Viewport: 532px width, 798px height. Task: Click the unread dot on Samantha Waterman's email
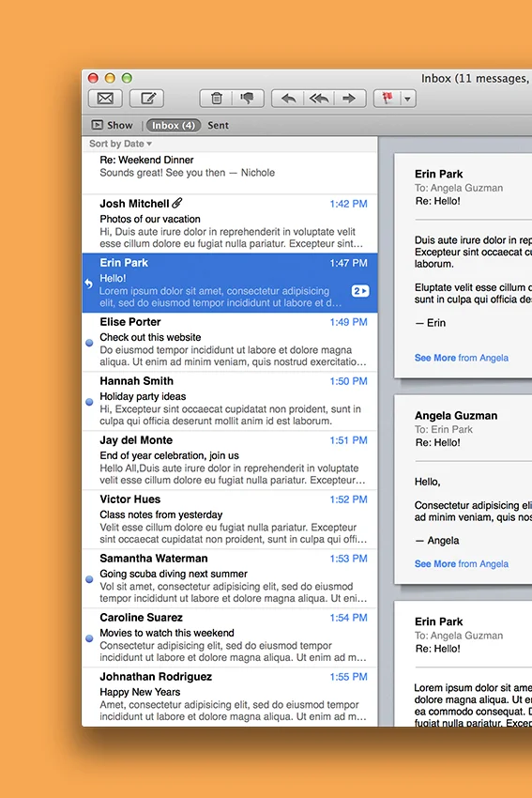(x=89, y=579)
